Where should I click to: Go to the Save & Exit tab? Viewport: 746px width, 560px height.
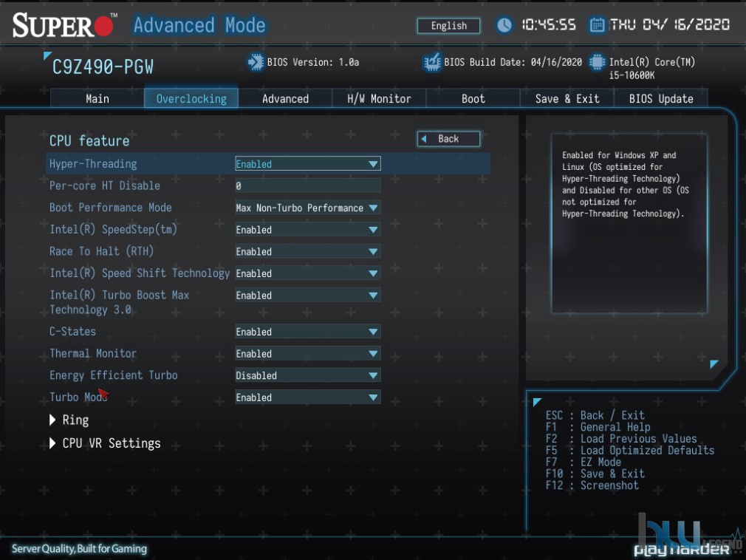[567, 98]
